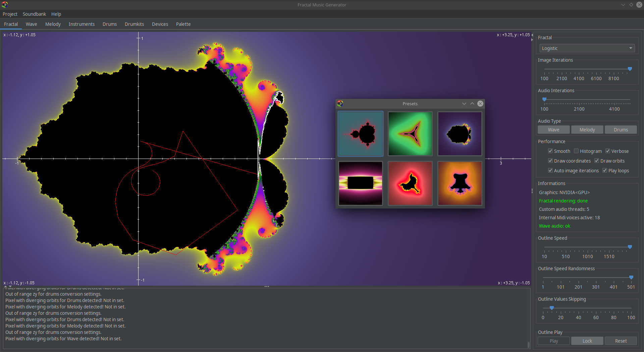Toggle Draw coordinates checkbox

(550, 161)
